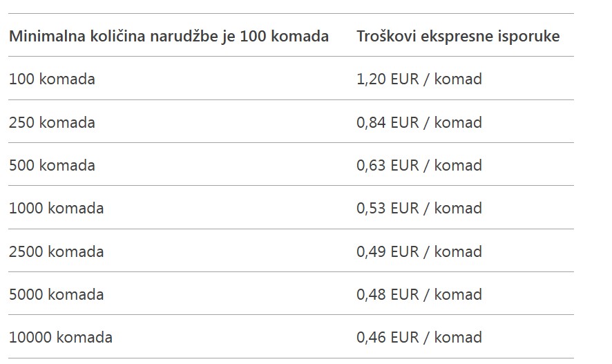Click the word 'ekspresne' in the header

pyautogui.click(x=457, y=36)
